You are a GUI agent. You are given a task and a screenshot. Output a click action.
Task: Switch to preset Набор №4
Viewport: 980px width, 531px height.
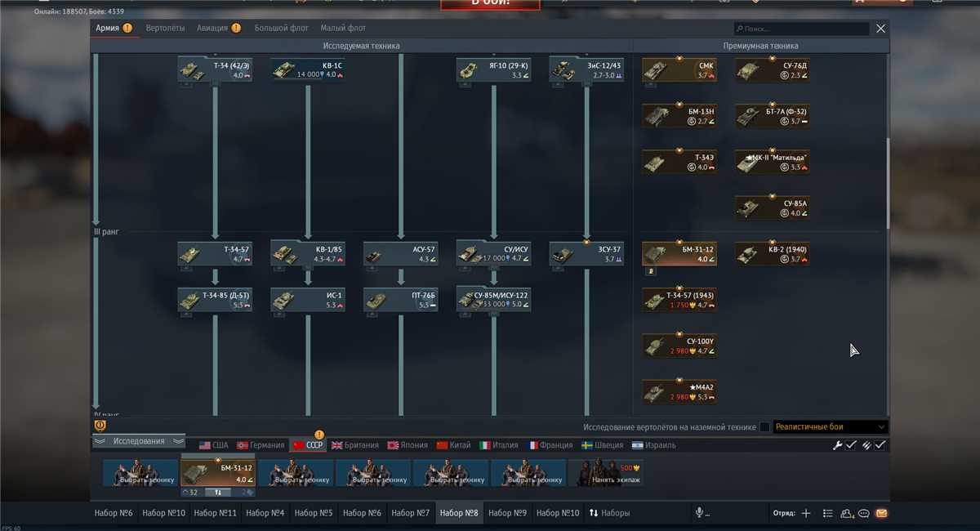tap(265, 513)
